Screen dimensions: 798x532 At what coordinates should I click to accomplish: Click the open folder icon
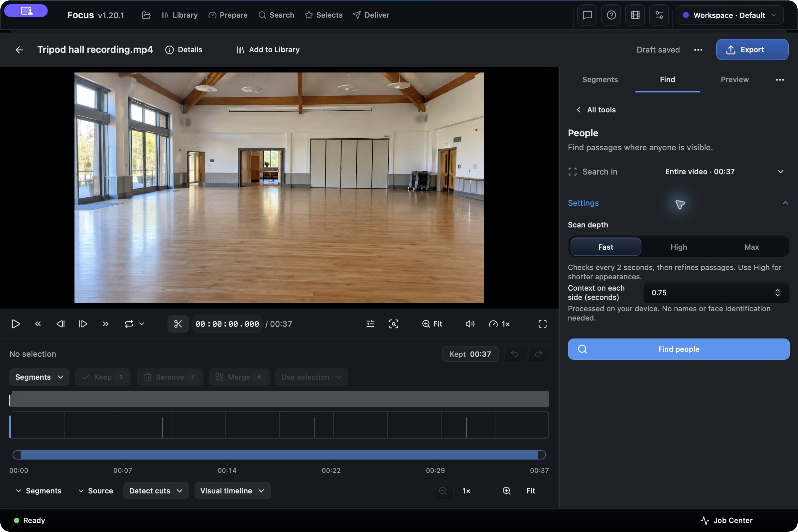(x=146, y=15)
